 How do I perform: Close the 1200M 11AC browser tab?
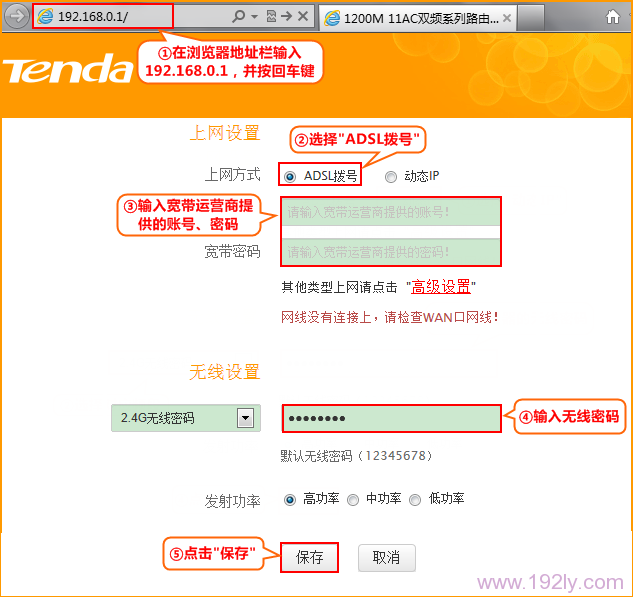[507, 18]
